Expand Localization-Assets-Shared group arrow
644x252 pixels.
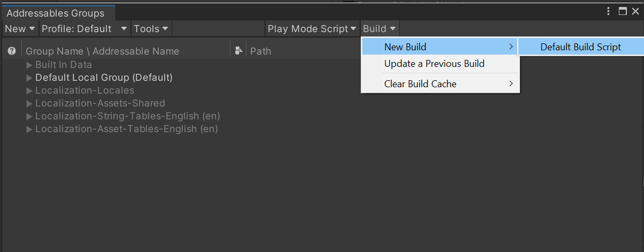pos(29,103)
